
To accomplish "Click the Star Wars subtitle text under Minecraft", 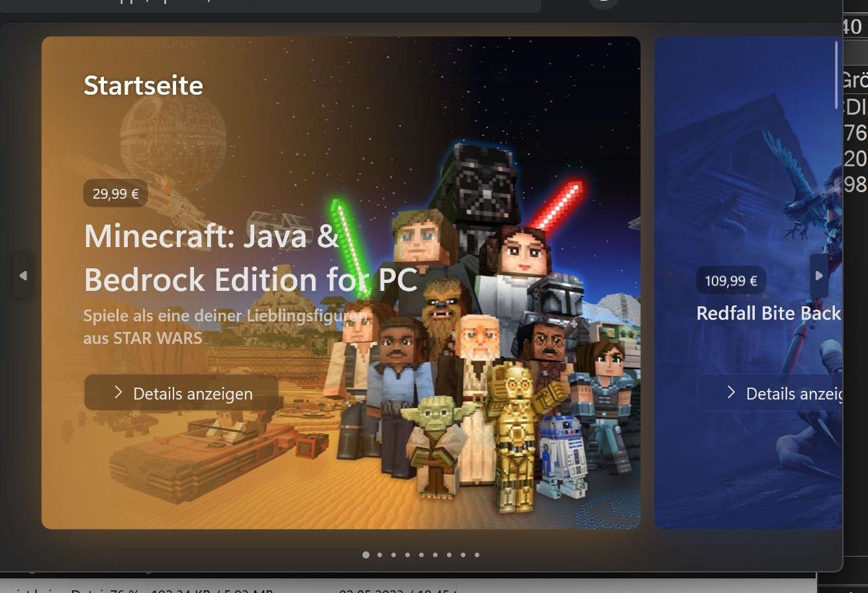I will [x=225, y=327].
